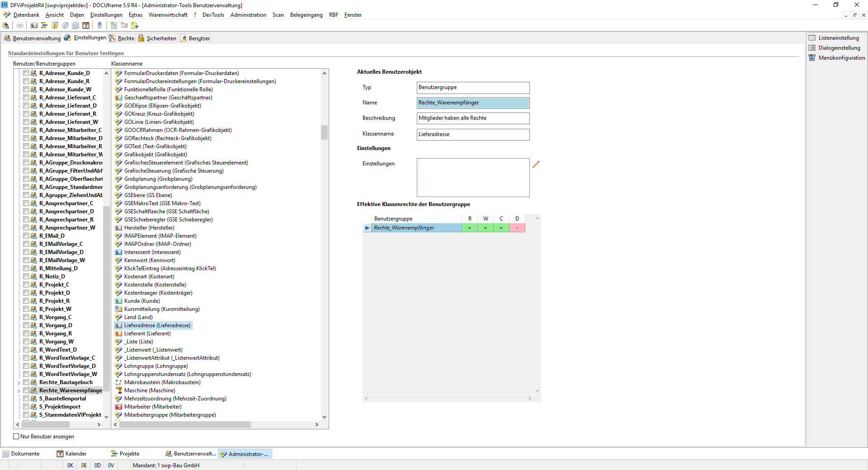Check the R_Adresse_Lieferant_C checkbox

pos(26,98)
